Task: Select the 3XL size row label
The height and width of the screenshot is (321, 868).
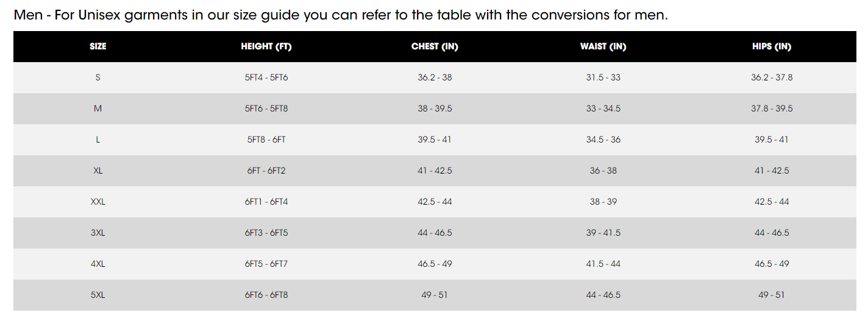Action: coord(98,233)
